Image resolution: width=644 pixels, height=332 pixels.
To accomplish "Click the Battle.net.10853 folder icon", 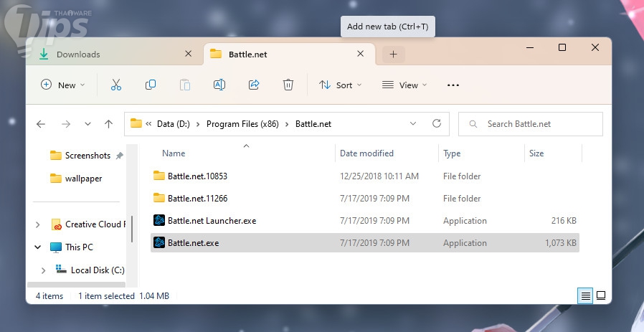I will click(159, 176).
